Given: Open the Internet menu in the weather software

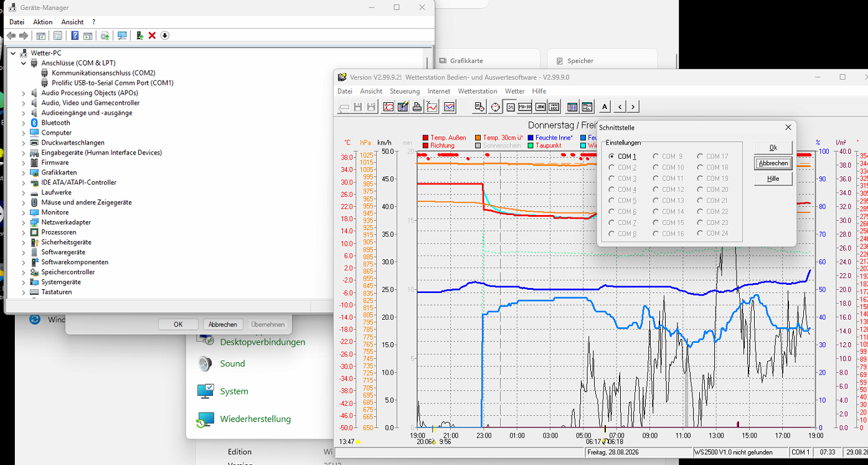Looking at the screenshot, I should tap(439, 91).
